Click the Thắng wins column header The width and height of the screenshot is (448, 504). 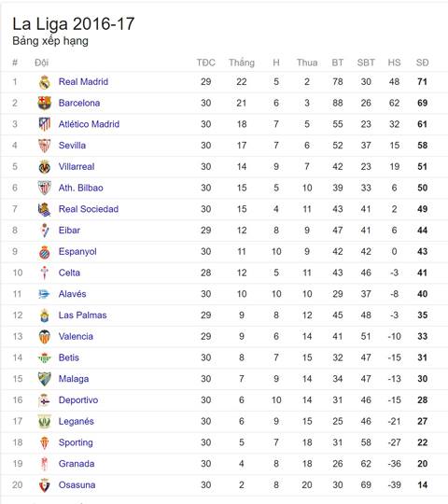click(x=242, y=62)
